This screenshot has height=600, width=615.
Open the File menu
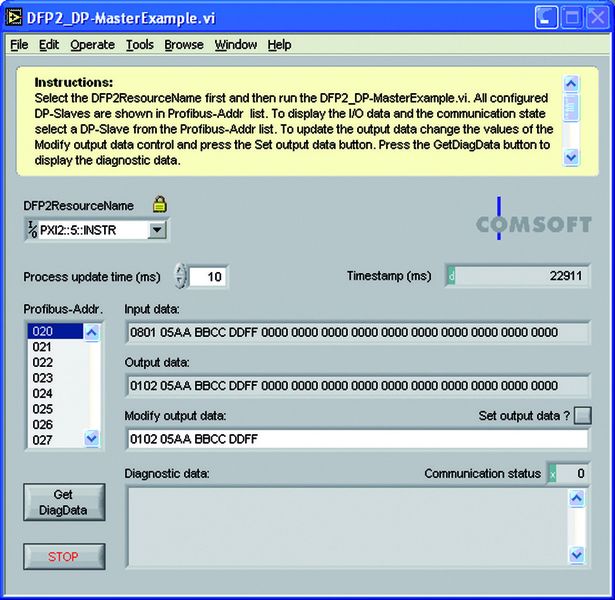point(19,45)
